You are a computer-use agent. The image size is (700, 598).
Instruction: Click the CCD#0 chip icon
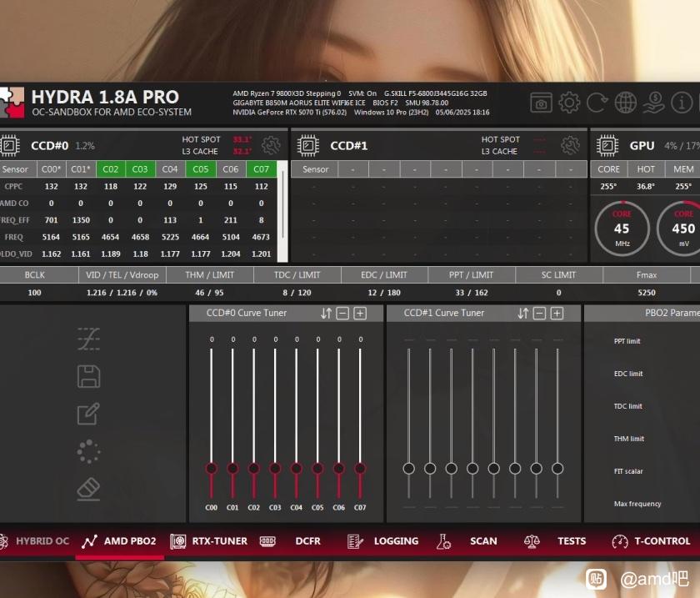coord(10,146)
